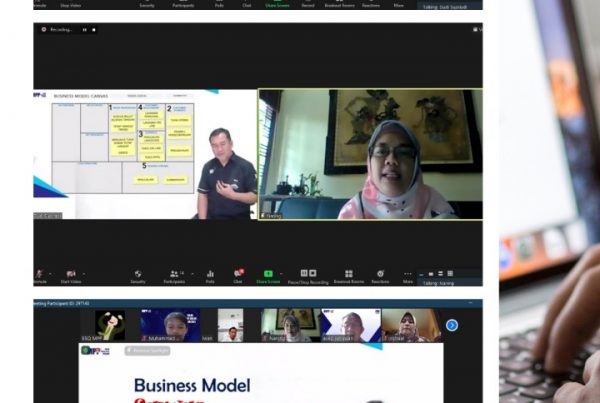
Task: Open the Reactions emoji icon
Action: [380, 273]
